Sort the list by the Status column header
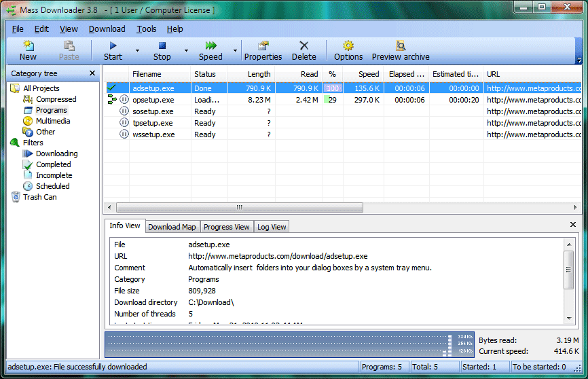588x379 pixels. coord(209,74)
